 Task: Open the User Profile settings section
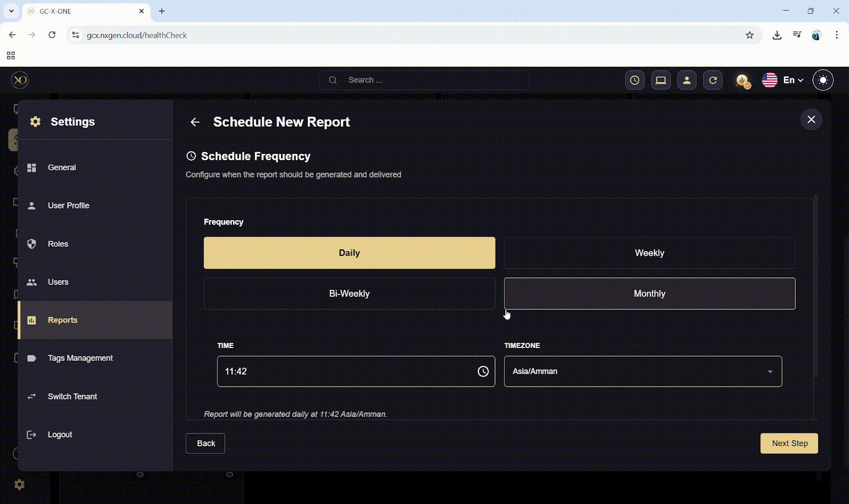[68, 205]
